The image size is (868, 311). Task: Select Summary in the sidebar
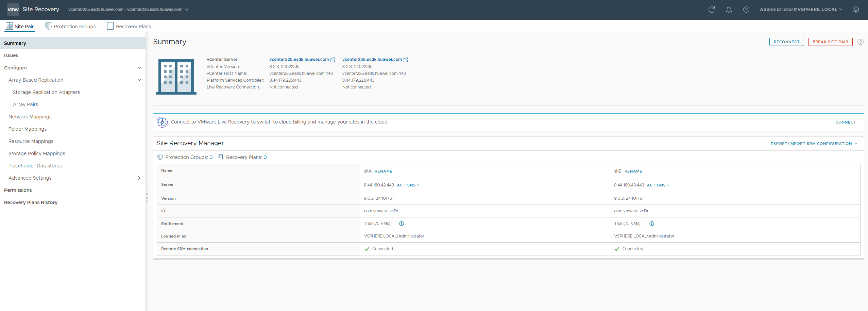73,43
